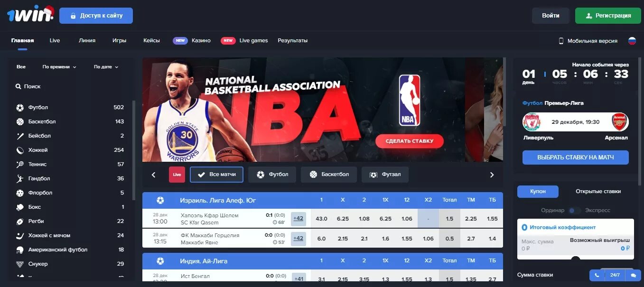Click the search magnifier icon
The image size is (644, 287).
[18, 87]
